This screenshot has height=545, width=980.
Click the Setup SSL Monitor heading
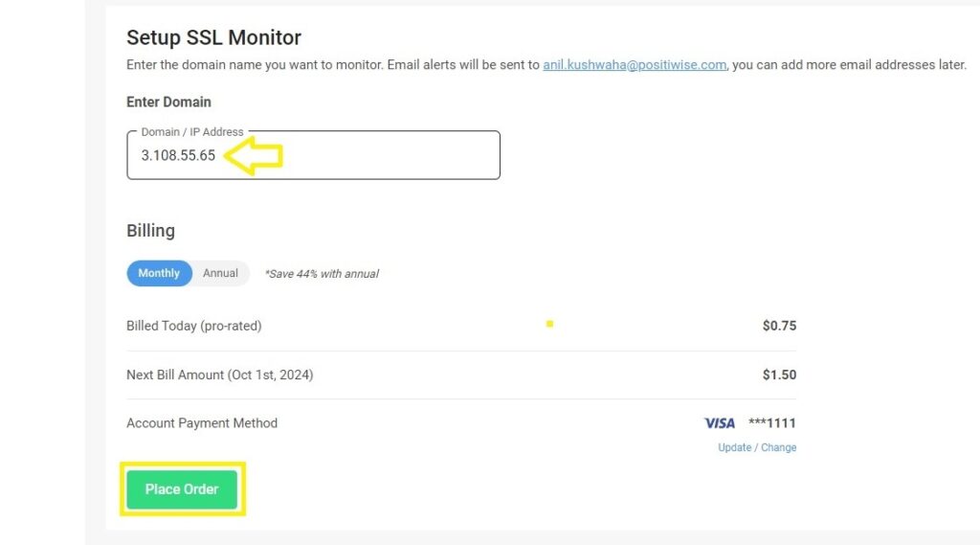213,37
